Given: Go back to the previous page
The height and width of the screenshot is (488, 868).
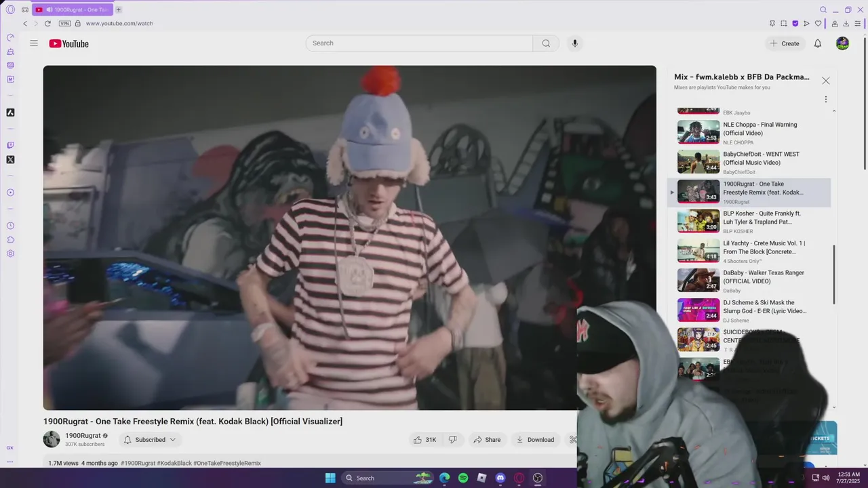Looking at the screenshot, I should (x=25, y=23).
